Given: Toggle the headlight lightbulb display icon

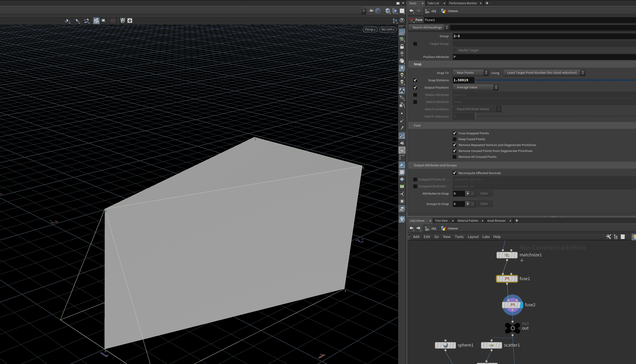Looking at the screenshot, I should pos(402,68).
